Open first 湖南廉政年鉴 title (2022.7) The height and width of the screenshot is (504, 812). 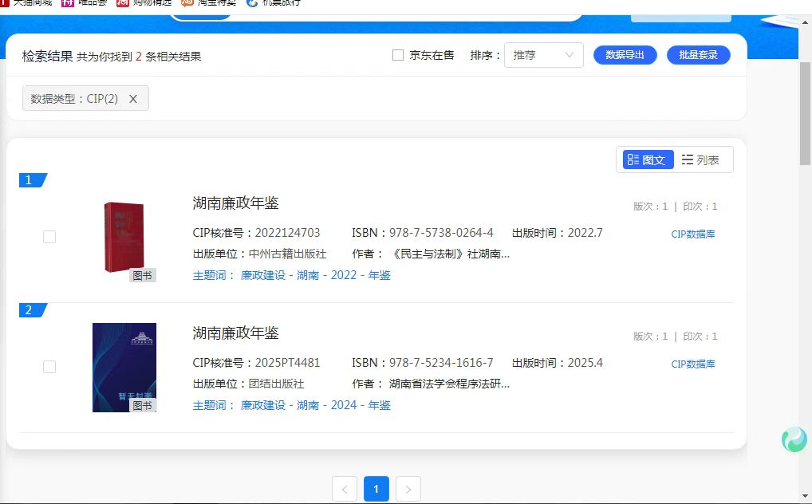(x=235, y=203)
